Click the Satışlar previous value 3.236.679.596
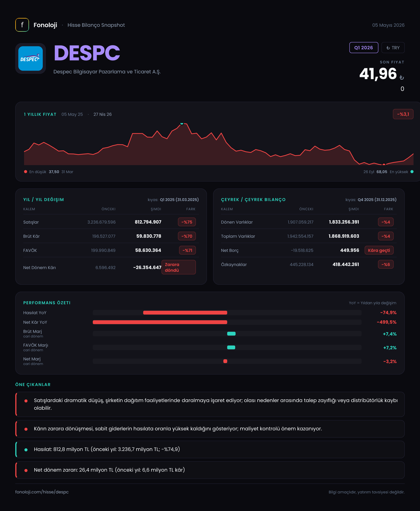This screenshot has width=420, height=511. [101, 222]
